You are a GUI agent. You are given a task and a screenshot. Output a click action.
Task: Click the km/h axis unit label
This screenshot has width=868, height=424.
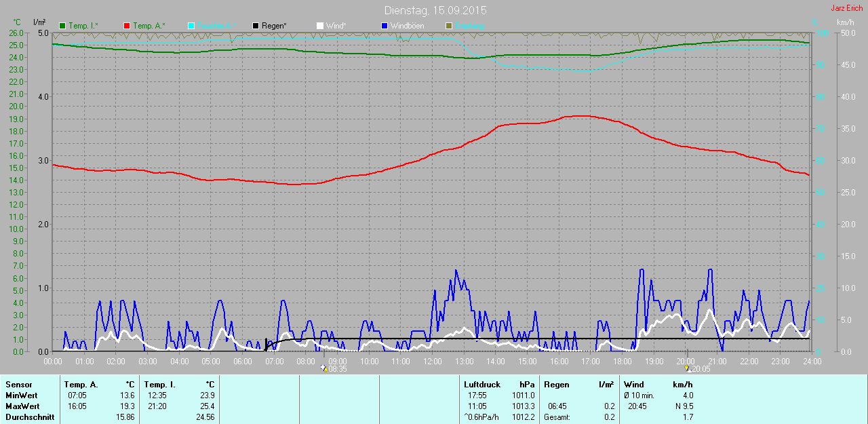click(x=845, y=22)
